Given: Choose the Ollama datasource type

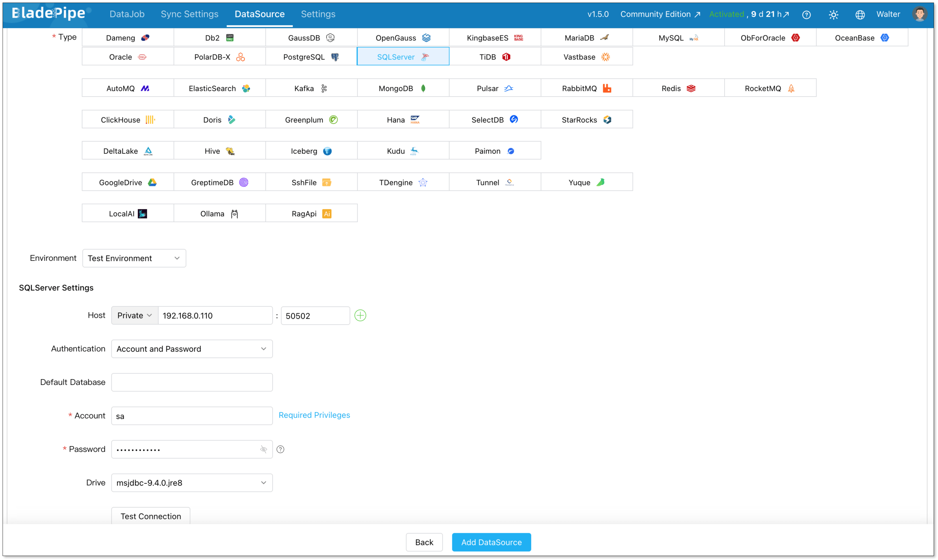Looking at the screenshot, I should pos(219,214).
